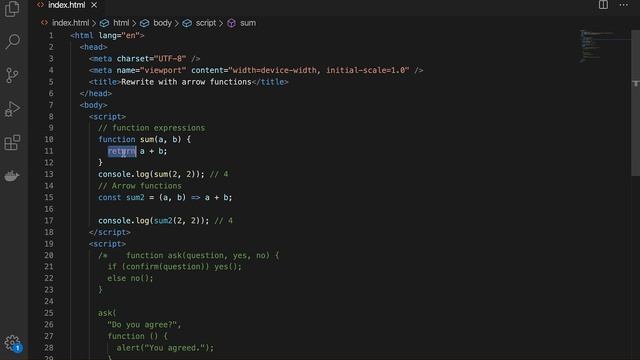Click the '// Arrow functions' comment
Screen dimensions: 640x360
coord(140,186)
